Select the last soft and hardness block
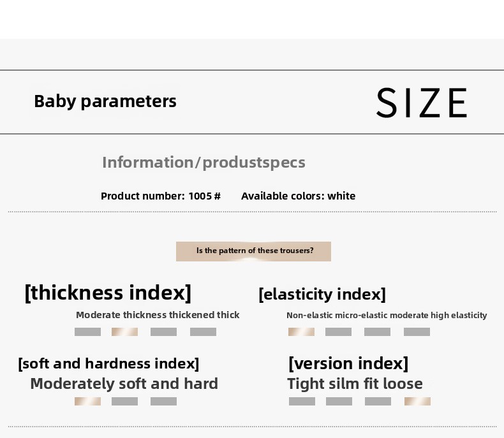The image size is (504, 438). pos(163,401)
